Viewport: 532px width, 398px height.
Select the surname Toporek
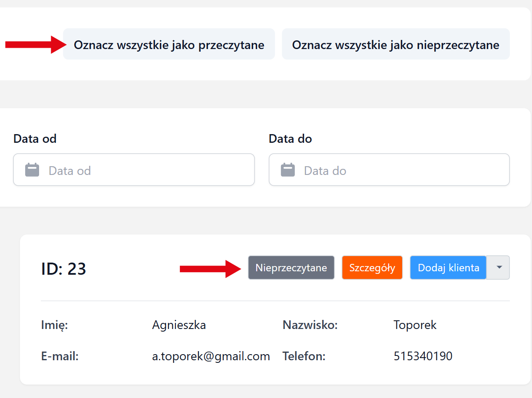415,325
